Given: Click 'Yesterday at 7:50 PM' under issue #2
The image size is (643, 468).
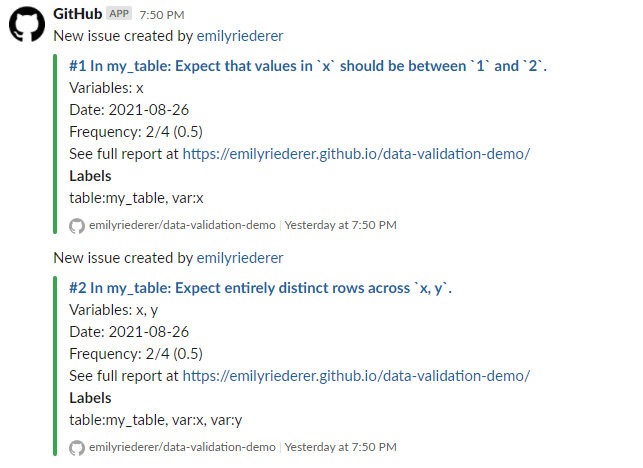Looking at the screenshot, I should click(340, 447).
